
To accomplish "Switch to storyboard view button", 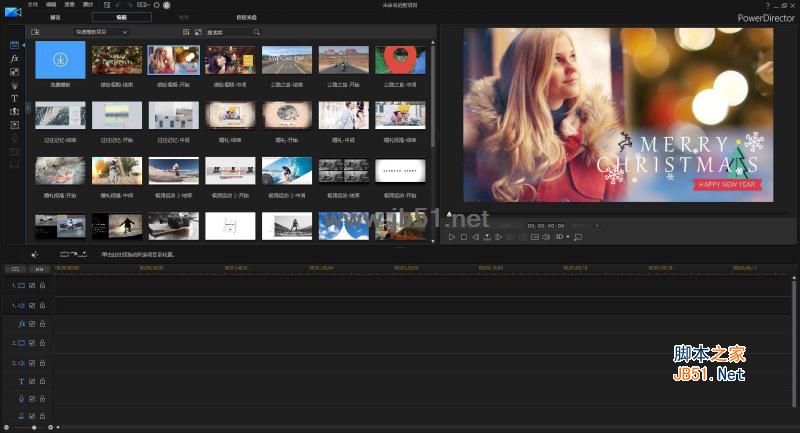I will coord(39,269).
